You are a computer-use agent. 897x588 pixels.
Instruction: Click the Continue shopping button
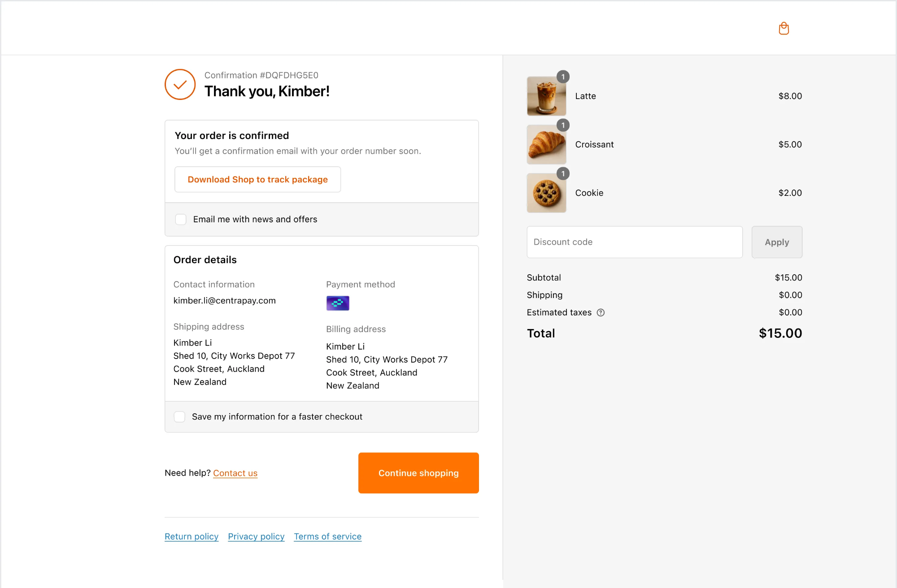tap(418, 473)
